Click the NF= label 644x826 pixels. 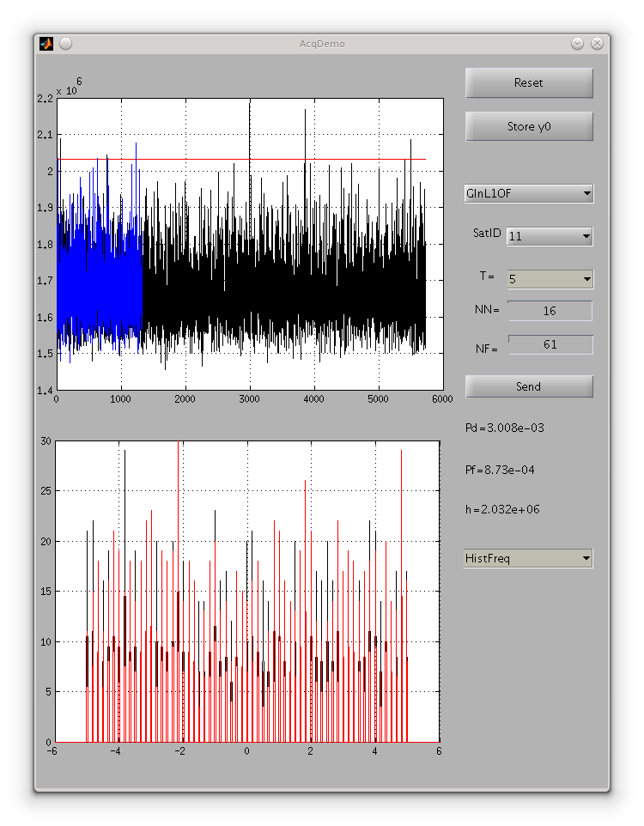coord(486,349)
